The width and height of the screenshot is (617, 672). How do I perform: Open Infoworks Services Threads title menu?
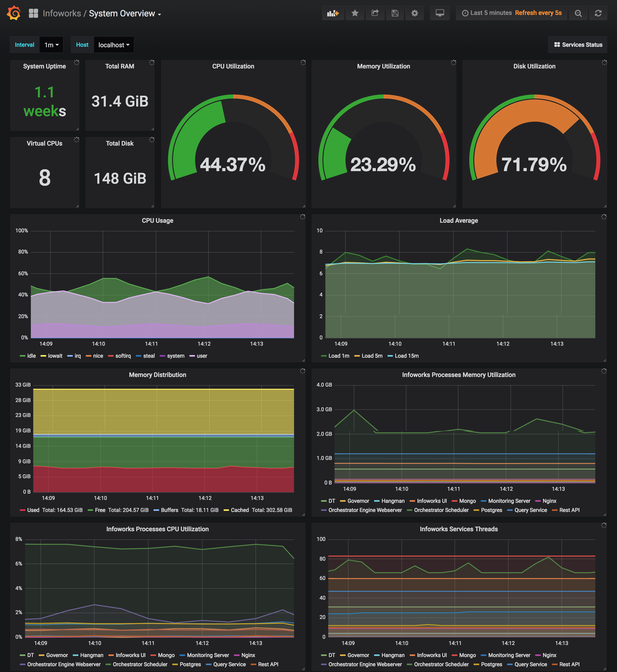pos(459,529)
